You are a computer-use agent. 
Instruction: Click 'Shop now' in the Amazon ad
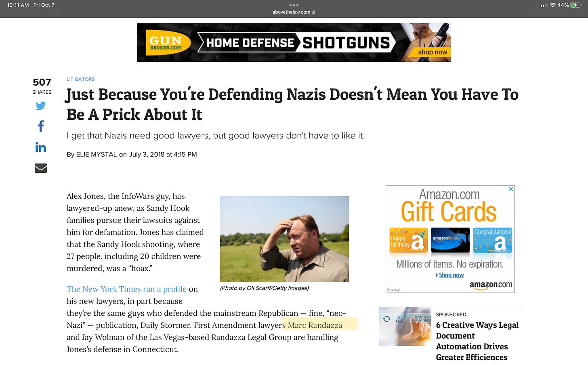[451, 275]
